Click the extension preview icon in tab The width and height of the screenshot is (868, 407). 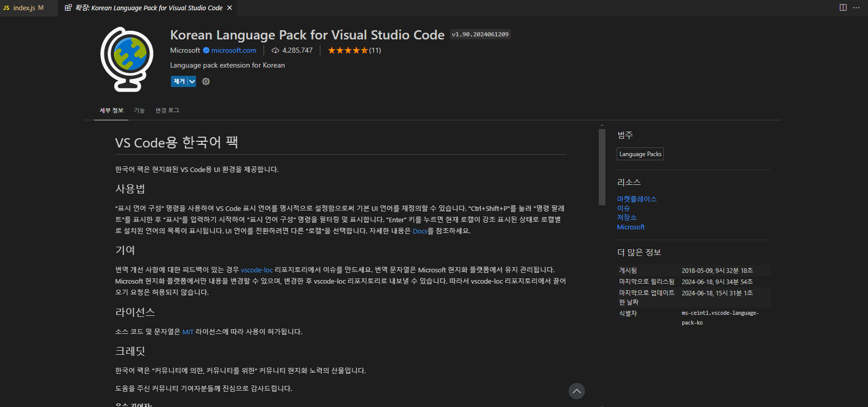68,8
